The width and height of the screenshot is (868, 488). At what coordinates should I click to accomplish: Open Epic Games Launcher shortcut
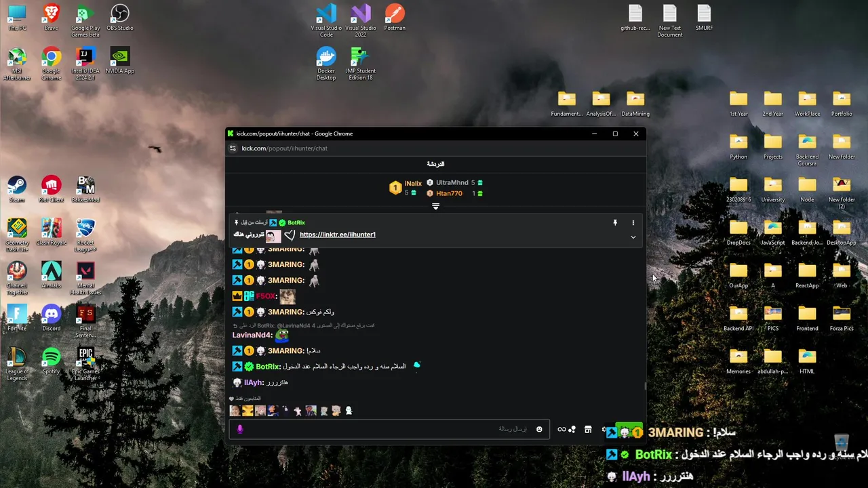click(x=85, y=364)
